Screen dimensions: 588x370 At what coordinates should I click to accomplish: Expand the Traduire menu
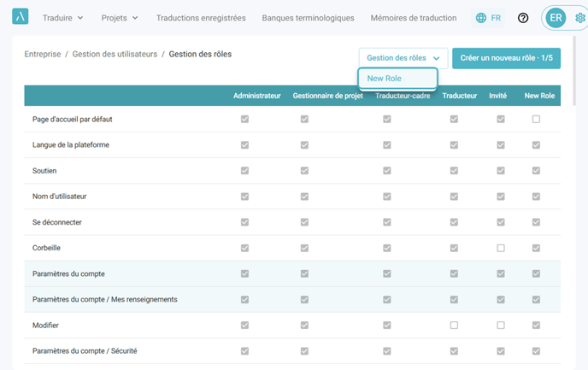tap(62, 18)
